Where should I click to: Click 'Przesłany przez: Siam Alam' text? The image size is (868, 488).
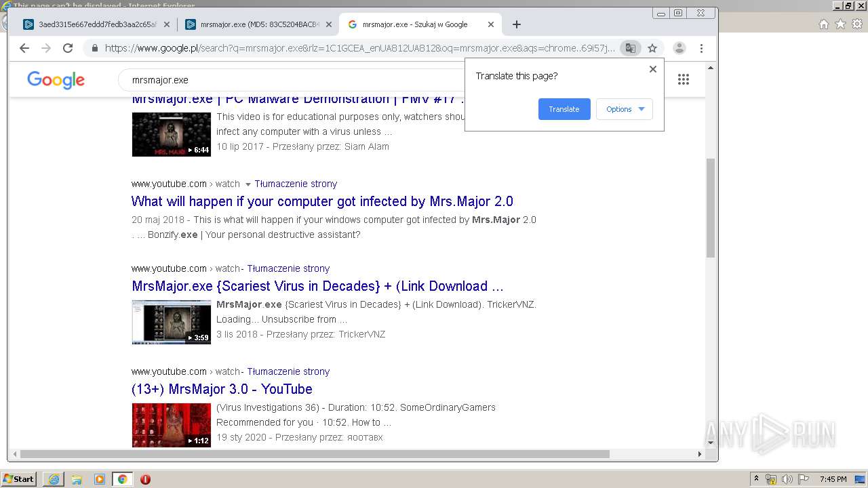(x=331, y=146)
